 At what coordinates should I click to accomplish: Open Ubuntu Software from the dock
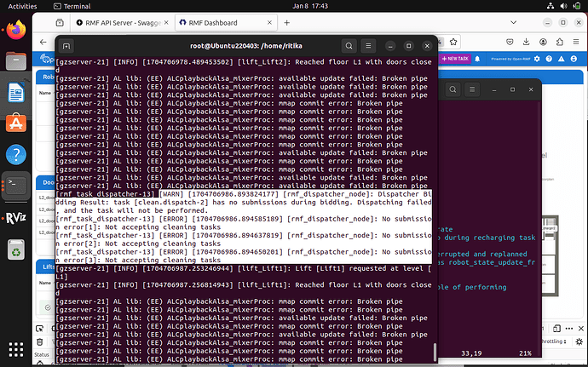pyautogui.click(x=16, y=123)
